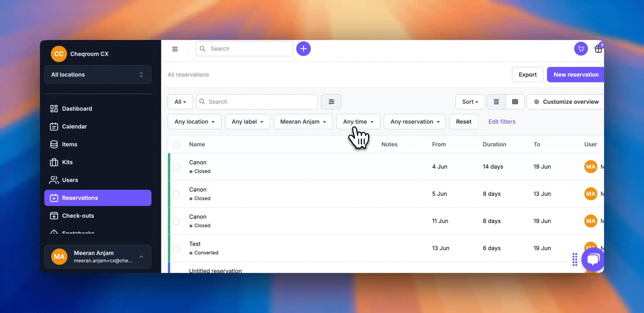The height and width of the screenshot is (313, 644).
Task: Open the shopping cart icon
Action: [581, 49]
